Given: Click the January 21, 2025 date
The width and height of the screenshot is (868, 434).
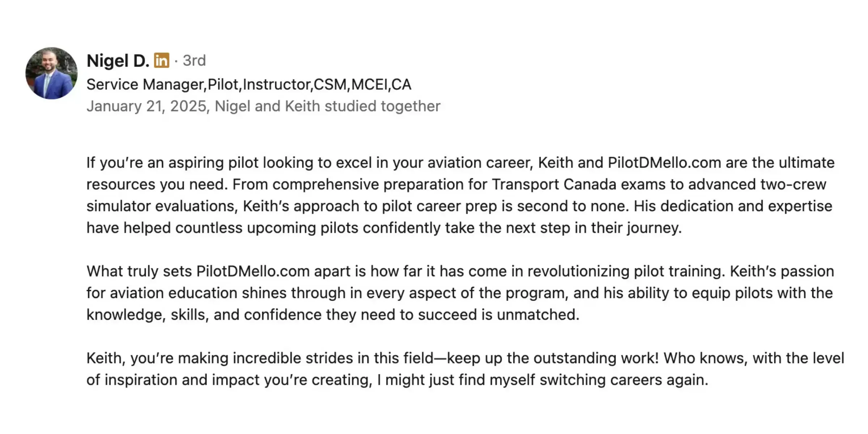Looking at the screenshot, I should click(146, 106).
